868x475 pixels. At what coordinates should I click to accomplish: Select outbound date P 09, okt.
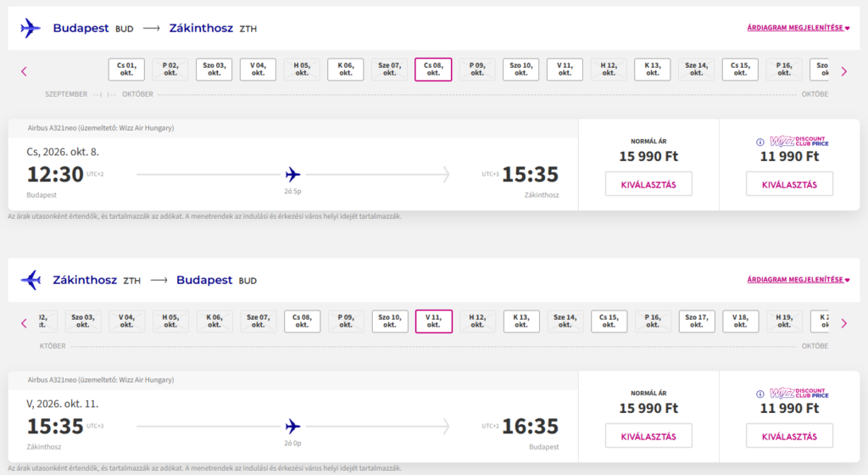coord(477,70)
